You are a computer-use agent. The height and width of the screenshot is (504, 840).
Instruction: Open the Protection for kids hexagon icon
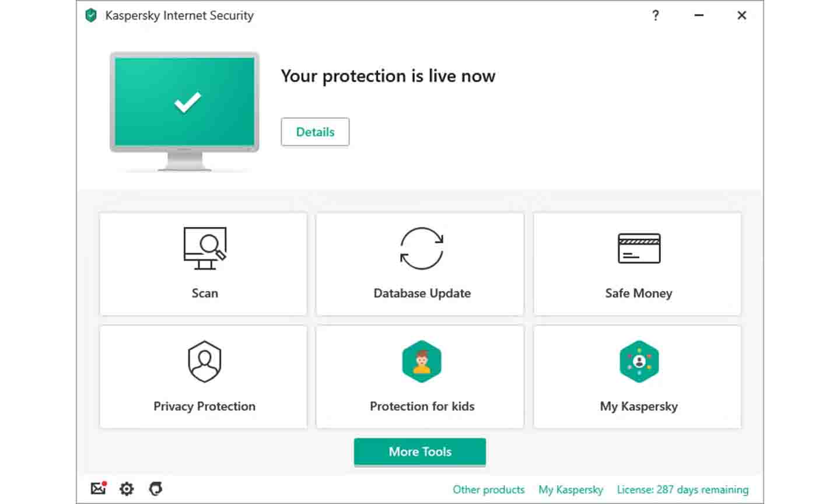coord(422,362)
